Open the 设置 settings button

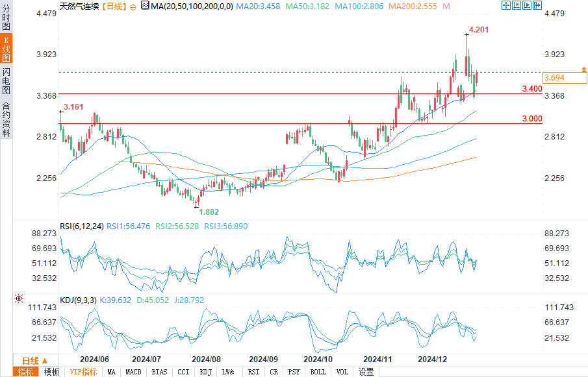(366, 372)
